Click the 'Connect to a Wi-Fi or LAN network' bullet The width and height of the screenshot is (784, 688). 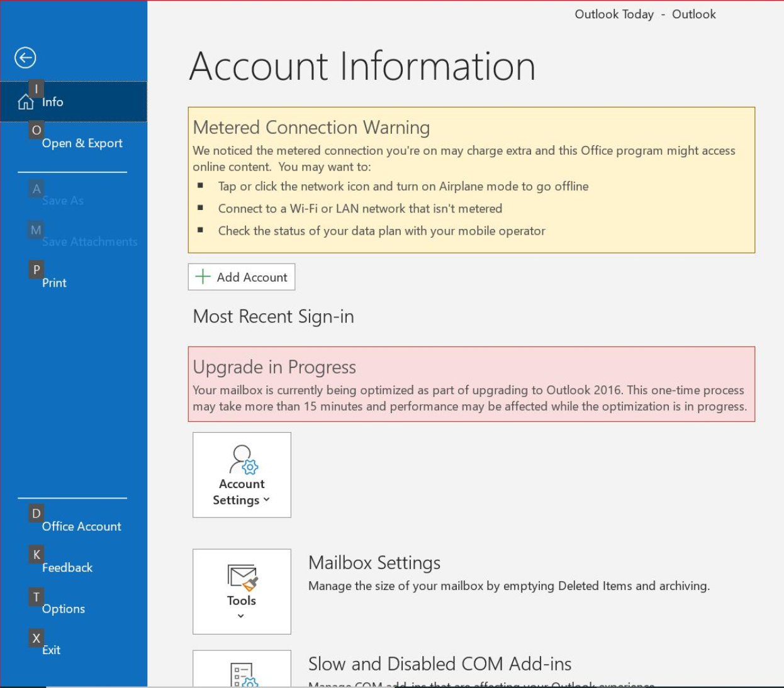tap(360, 208)
